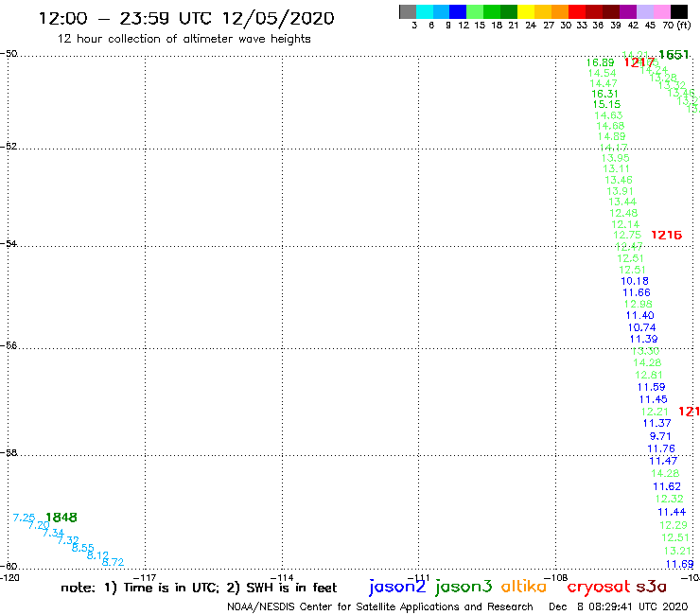Click the blue 10.18 wave height value
Image resolution: width=700 pixels, height=615 pixels.
click(x=635, y=281)
